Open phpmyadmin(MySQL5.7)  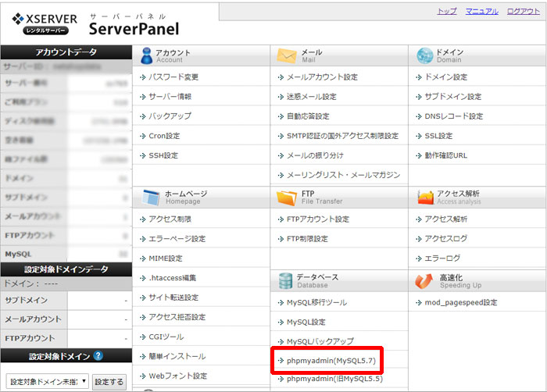click(331, 360)
